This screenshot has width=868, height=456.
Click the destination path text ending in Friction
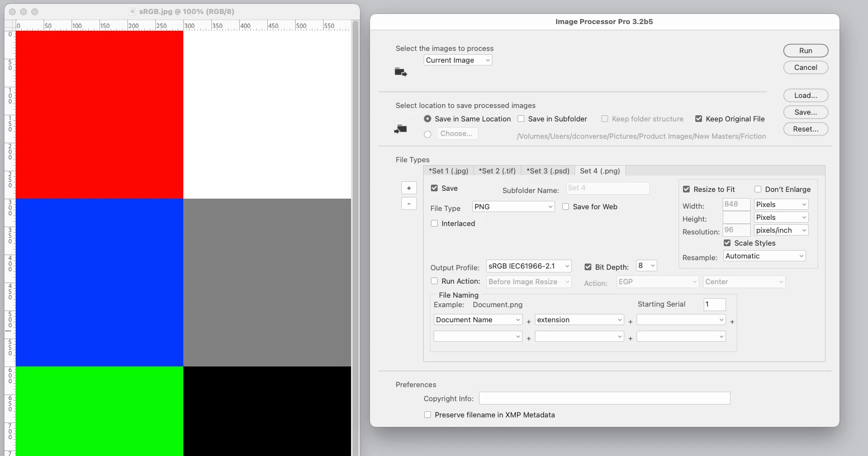pyautogui.click(x=641, y=136)
